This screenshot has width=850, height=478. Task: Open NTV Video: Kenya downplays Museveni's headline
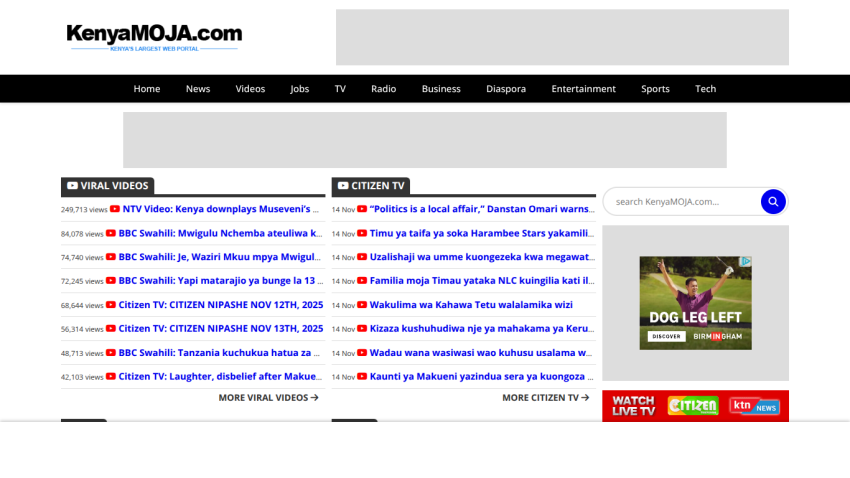pyautogui.click(x=221, y=209)
